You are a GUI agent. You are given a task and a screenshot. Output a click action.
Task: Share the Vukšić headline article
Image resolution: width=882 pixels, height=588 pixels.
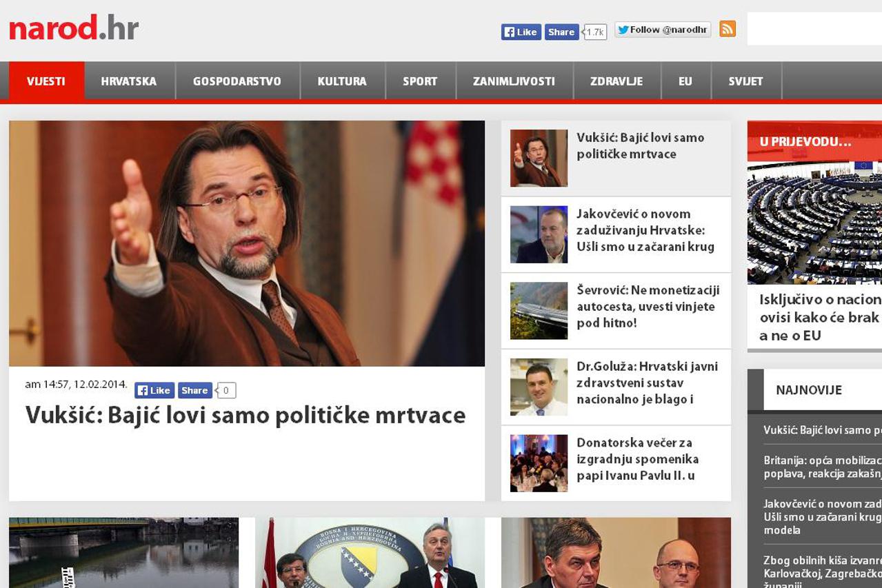(x=194, y=390)
